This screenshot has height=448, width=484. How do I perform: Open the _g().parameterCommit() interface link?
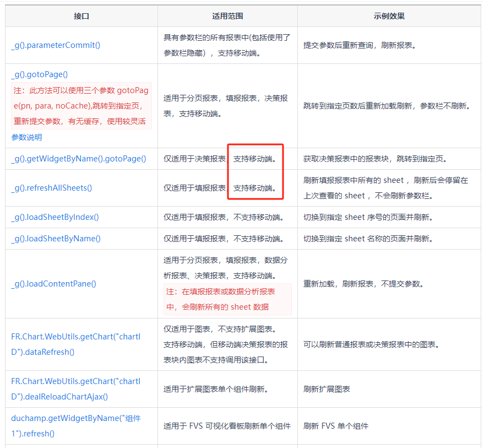point(56,45)
